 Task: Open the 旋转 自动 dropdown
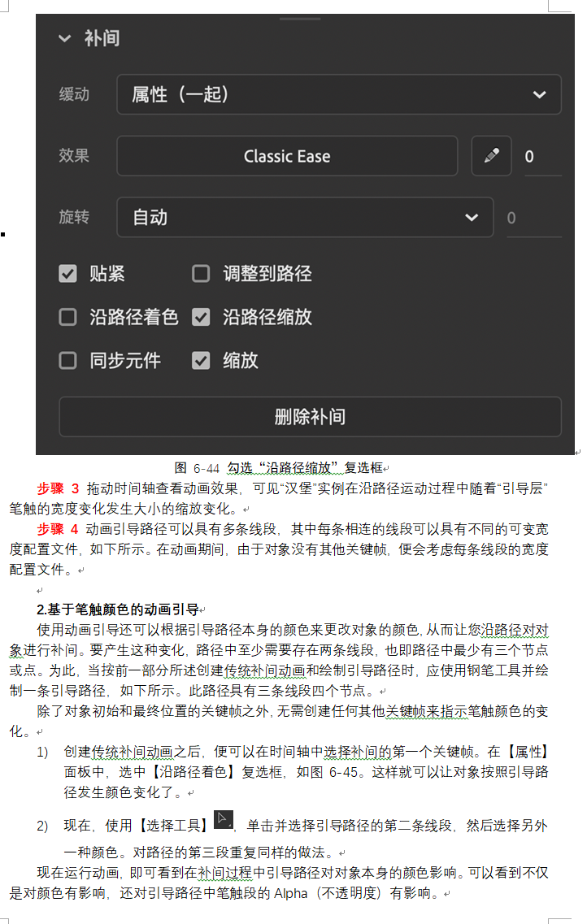(x=305, y=218)
